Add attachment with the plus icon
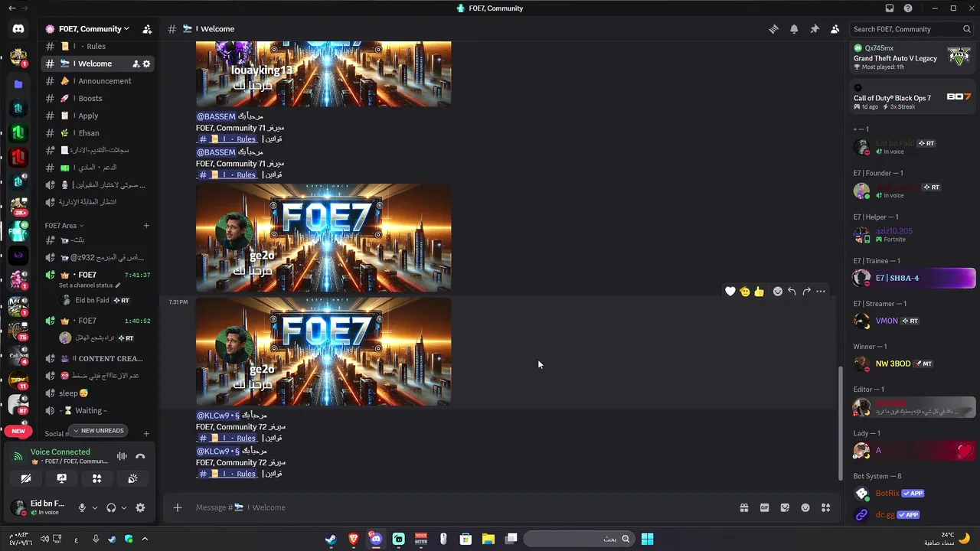Viewport: 980px width, 551px height. (178, 507)
